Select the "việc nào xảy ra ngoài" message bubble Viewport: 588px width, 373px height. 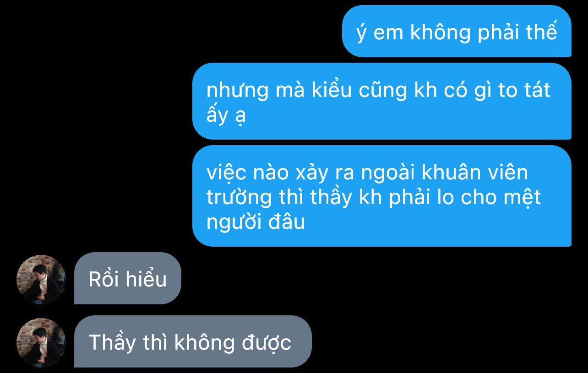point(382,196)
